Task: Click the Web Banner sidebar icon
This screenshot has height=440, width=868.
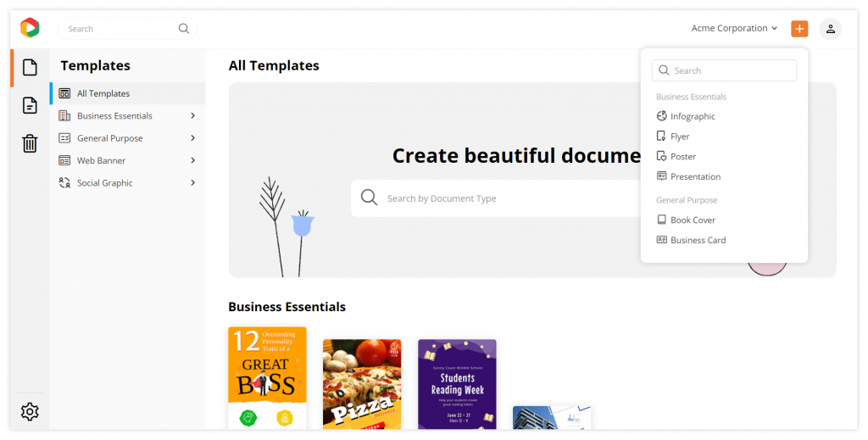Action: click(x=64, y=160)
